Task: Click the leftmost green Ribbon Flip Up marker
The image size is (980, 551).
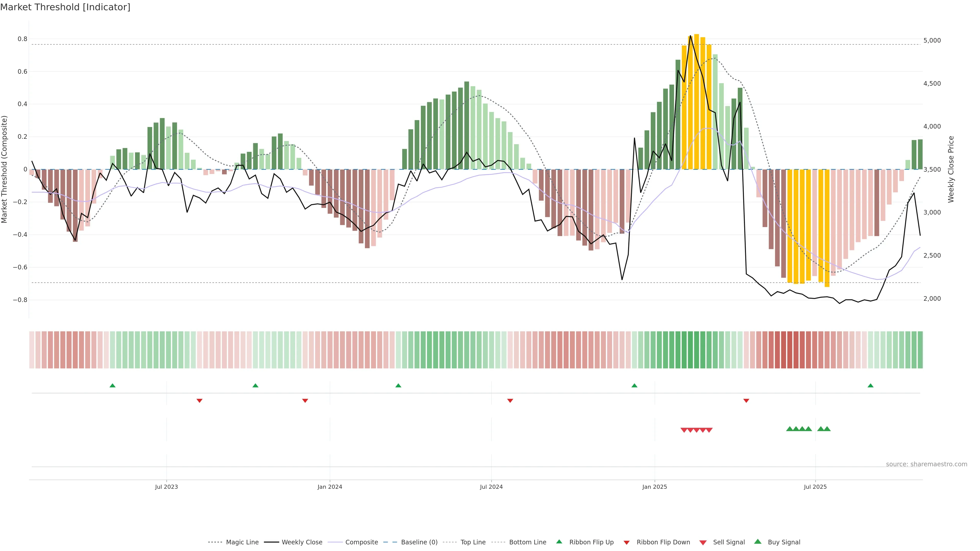Action: (113, 386)
